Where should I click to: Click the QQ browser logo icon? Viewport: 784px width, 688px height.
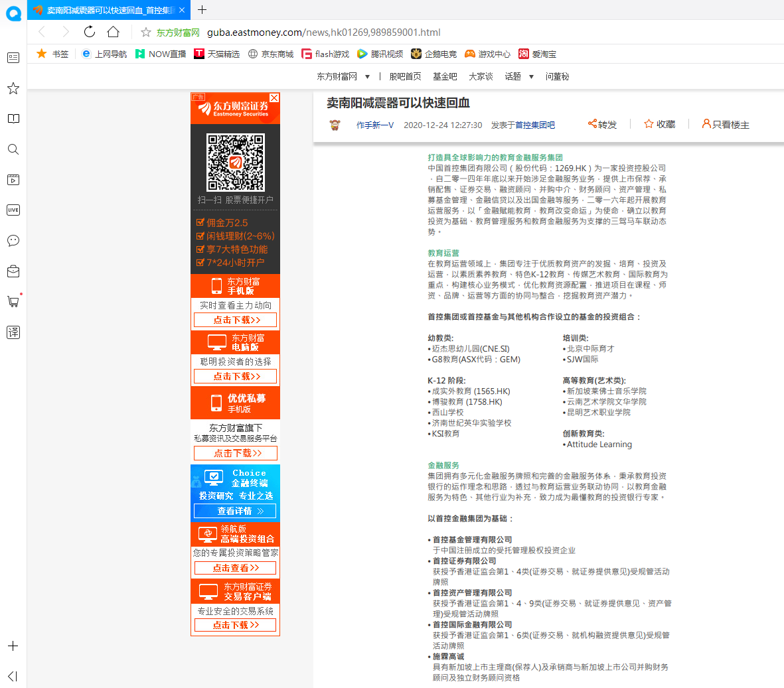click(13, 13)
